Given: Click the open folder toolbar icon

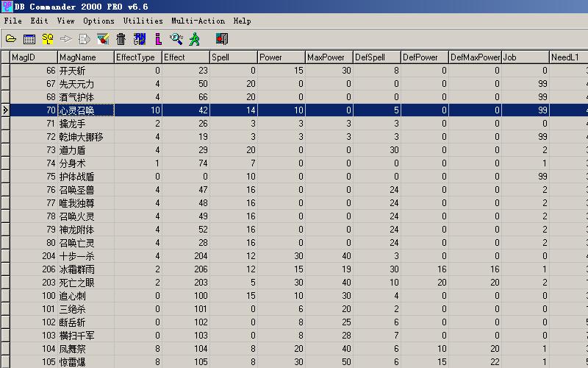Looking at the screenshot, I should pos(11,39).
